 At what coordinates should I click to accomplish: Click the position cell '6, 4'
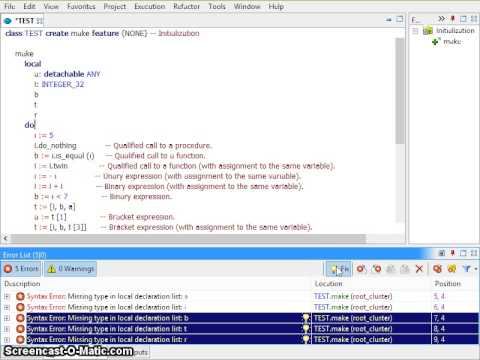439,307
